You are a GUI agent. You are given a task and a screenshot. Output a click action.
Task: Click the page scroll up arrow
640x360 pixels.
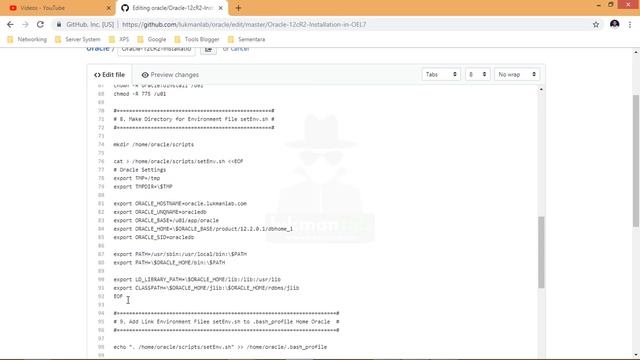click(636, 52)
